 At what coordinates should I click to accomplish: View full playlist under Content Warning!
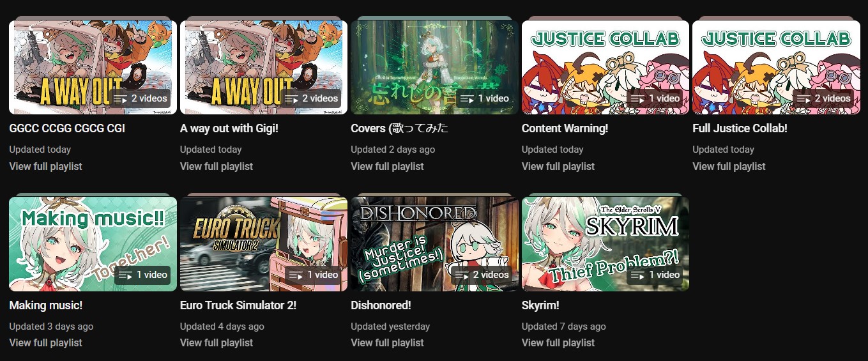tap(558, 166)
